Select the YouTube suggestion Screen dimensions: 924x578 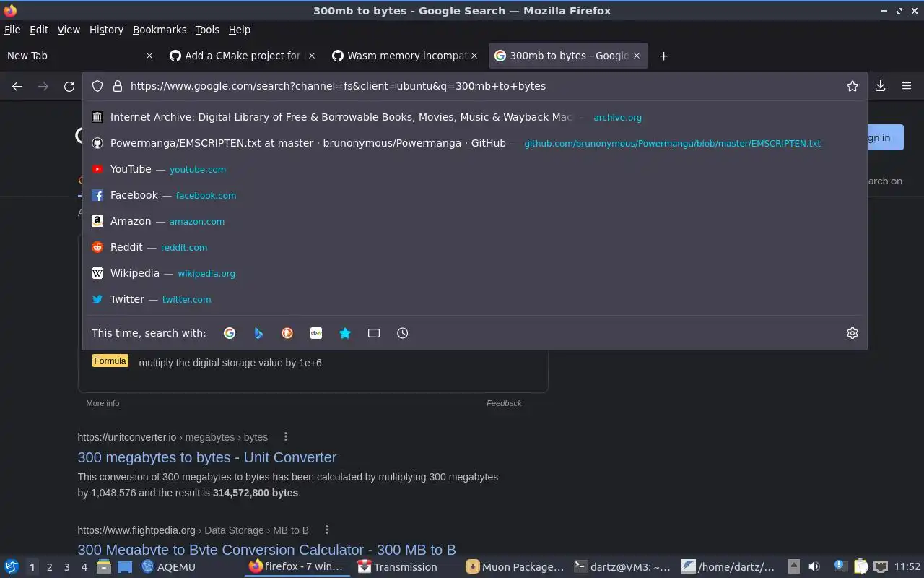[475, 169]
